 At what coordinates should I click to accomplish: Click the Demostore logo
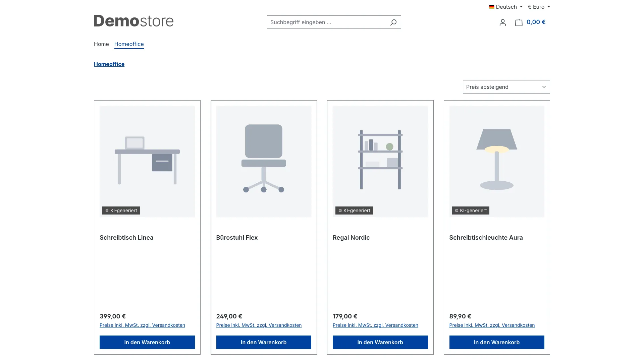133,21
